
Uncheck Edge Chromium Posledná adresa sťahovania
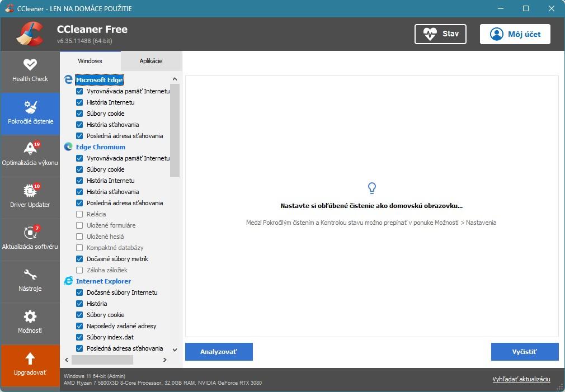click(x=79, y=203)
